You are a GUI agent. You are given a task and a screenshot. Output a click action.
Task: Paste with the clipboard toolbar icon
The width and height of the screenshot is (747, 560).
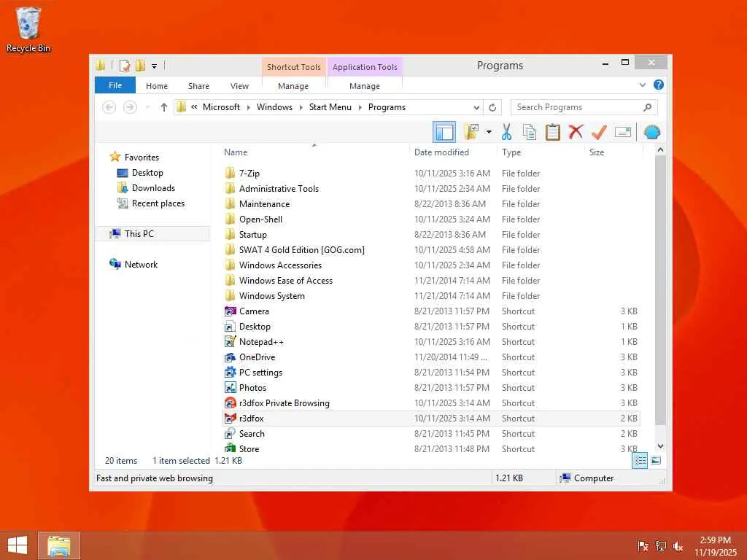(553, 132)
